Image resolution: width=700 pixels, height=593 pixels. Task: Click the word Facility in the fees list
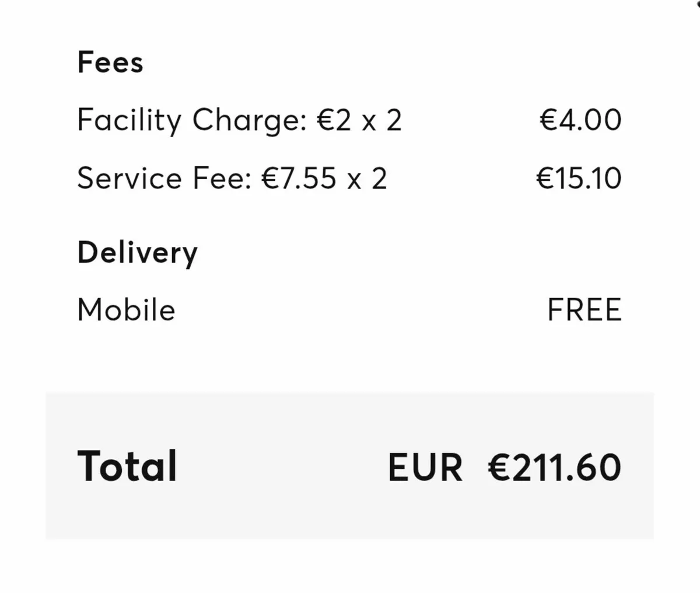(x=129, y=121)
